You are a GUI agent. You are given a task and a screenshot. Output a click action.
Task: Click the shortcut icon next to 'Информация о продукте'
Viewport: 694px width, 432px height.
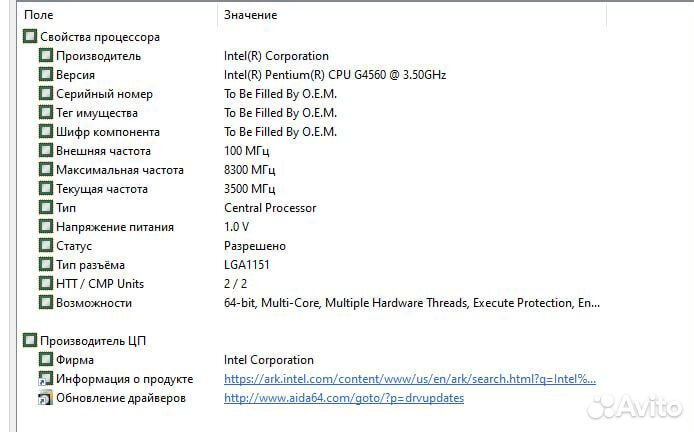pos(46,379)
